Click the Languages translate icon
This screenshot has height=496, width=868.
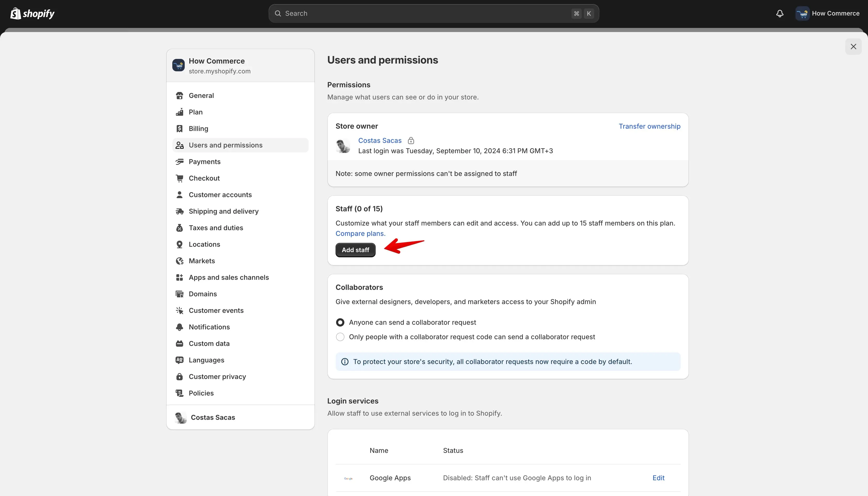[x=180, y=360]
